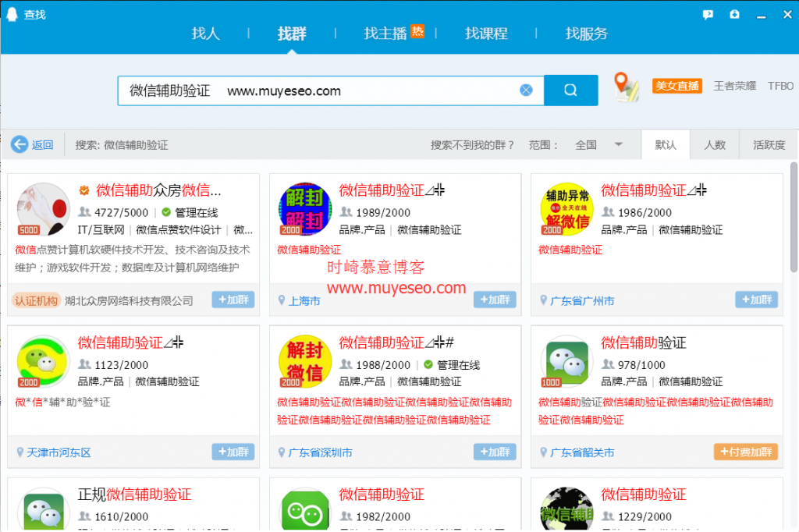Screen dimensions: 799x532
Task: Click the 美女直播 hot tag
Action: click(x=676, y=86)
